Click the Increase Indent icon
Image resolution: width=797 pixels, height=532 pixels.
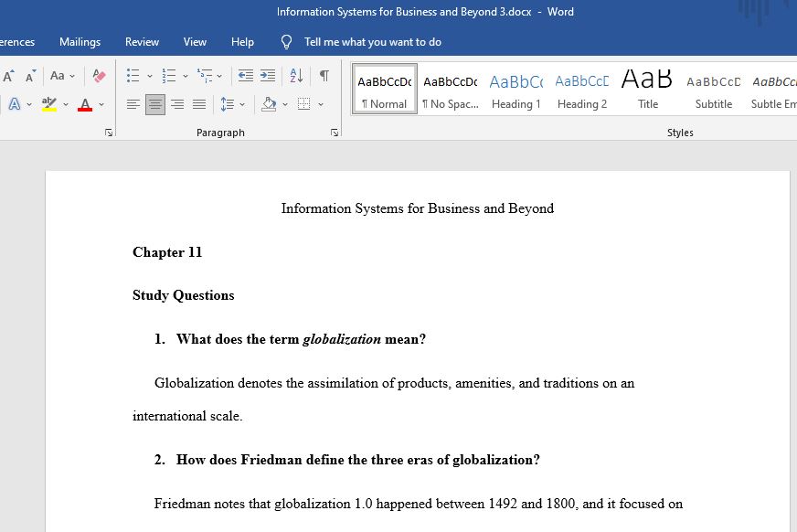pos(268,76)
